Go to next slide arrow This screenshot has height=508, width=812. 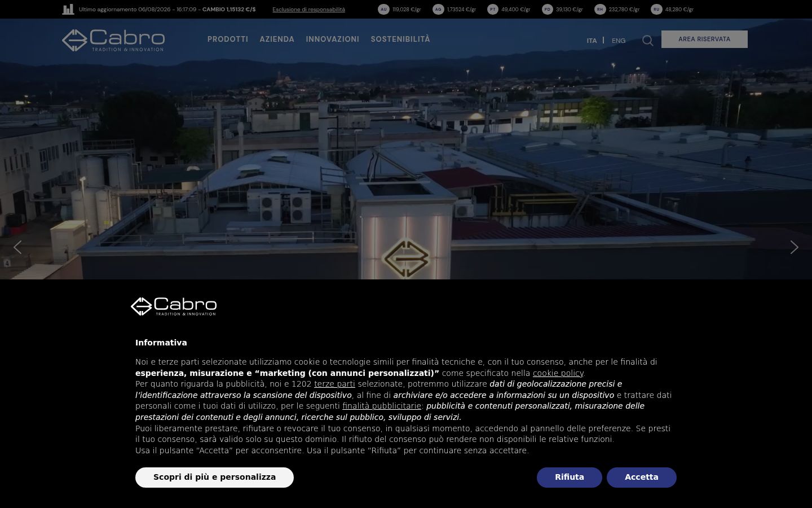coord(794,247)
